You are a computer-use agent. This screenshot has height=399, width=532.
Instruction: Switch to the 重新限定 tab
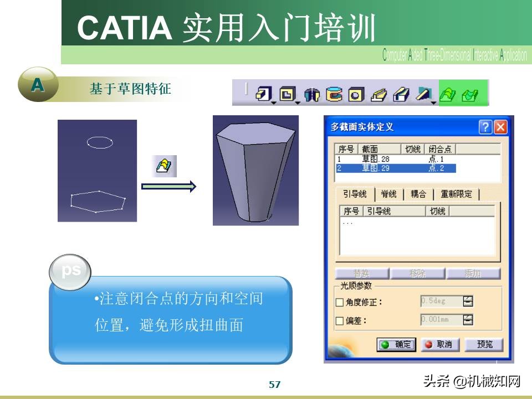pyautogui.click(x=456, y=194)
